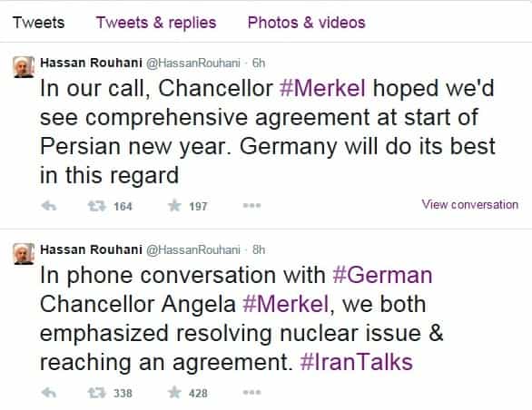Reply to the #IranTalks tweet
Viewport: 532px width, 410px height.
coord(48,393)
